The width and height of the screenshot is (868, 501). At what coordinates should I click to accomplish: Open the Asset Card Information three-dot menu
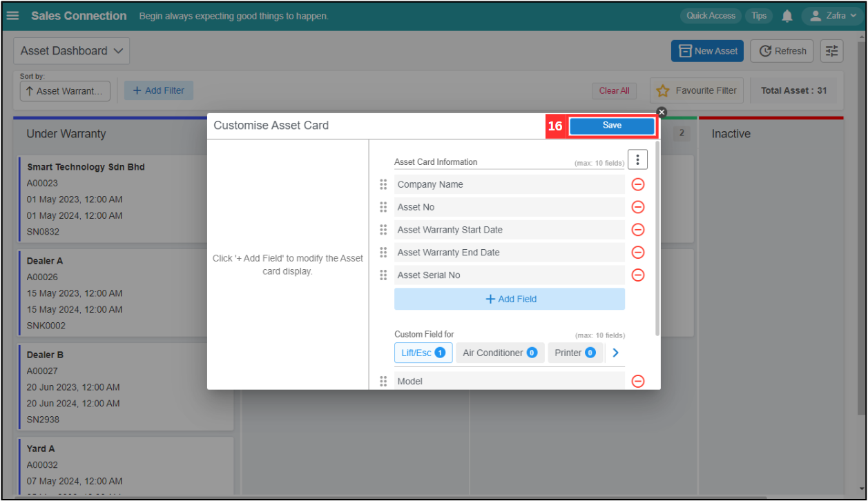(637, 160)
